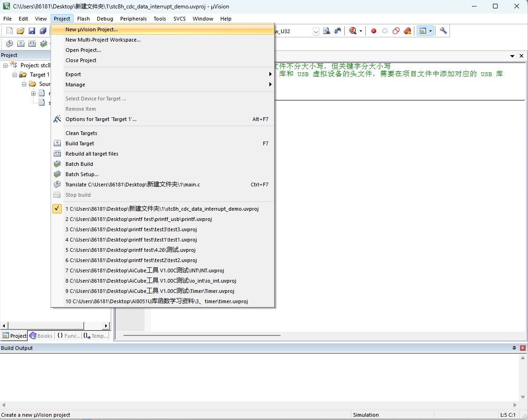Image resolution: width=528 pixels, height=420 pixels.
Task: Click the New file toolbar icon
Action: click(x=9, y=31)
